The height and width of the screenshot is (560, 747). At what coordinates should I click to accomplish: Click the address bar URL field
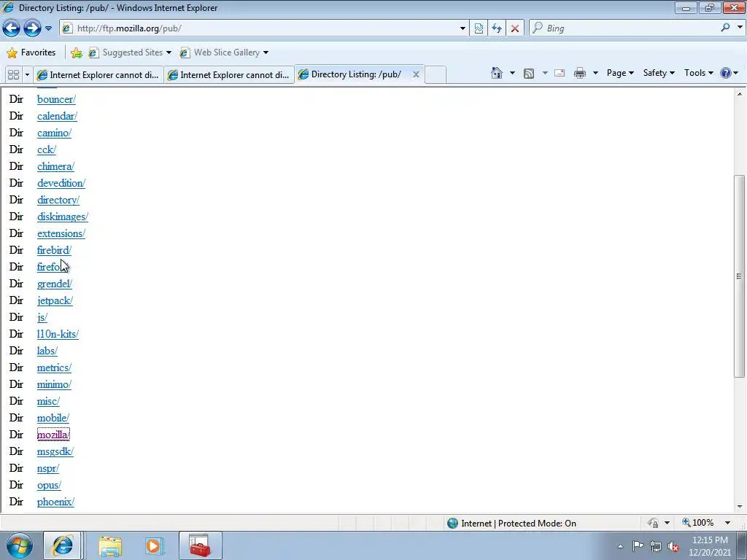click(x=260, y=28)
